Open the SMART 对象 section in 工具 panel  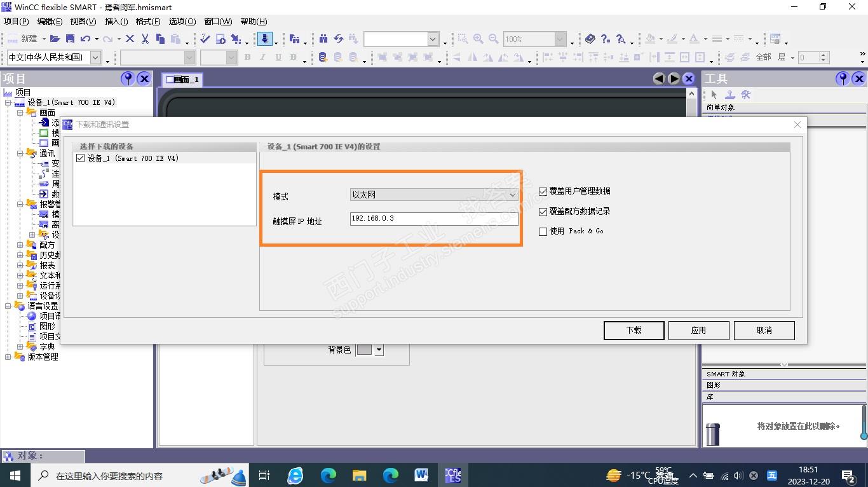coord(784,374)
